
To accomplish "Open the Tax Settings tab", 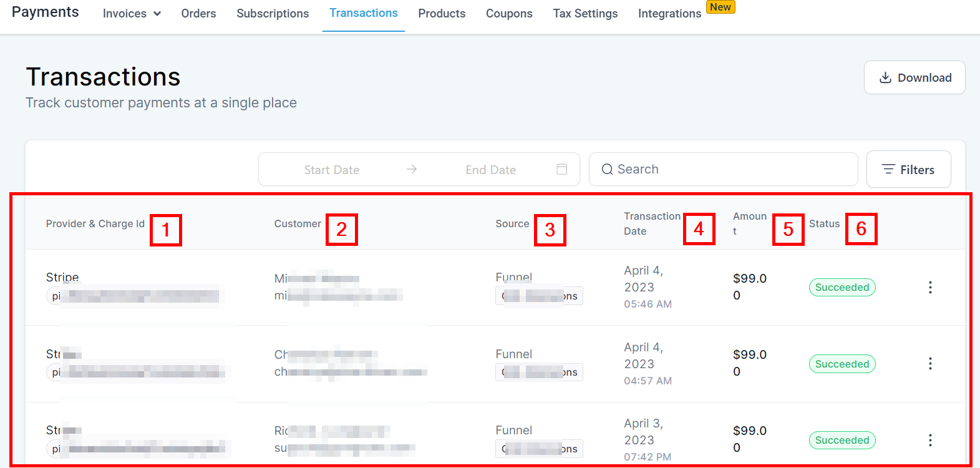I will coord(585,14).
